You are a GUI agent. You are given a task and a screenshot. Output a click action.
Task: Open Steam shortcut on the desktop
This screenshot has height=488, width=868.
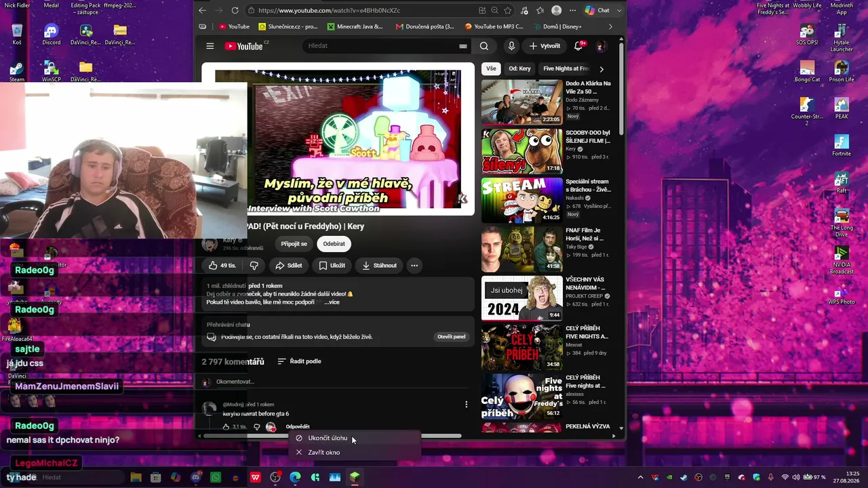point(17,72)
